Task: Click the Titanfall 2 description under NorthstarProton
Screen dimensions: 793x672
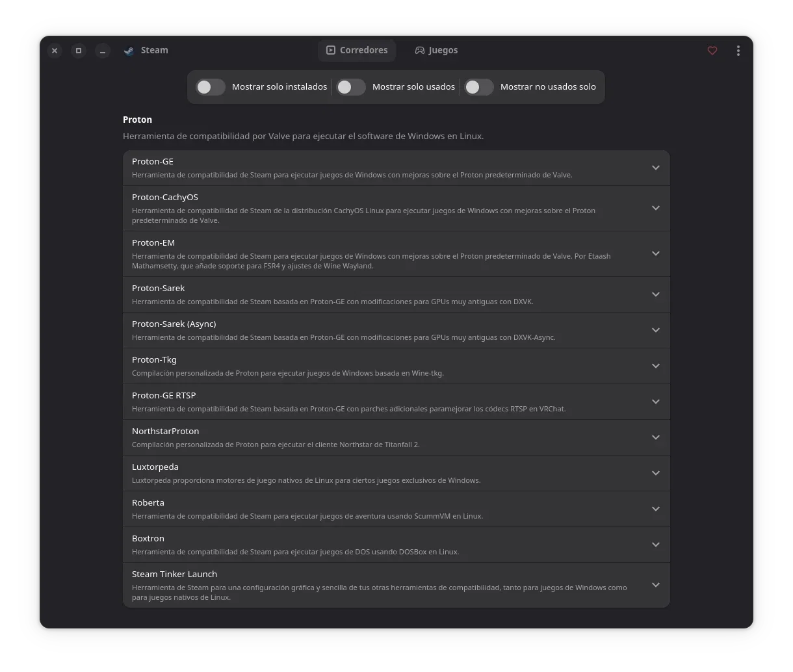Action: 276,445
